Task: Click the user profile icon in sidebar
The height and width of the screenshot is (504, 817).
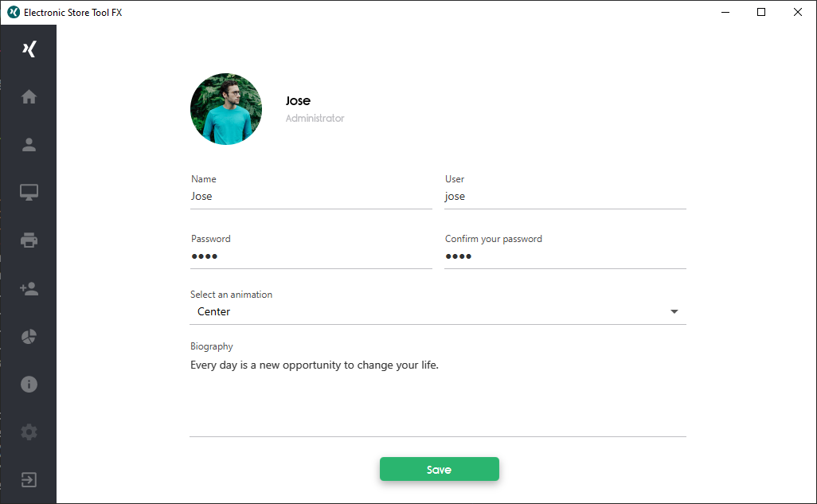Action: (29, 144)
